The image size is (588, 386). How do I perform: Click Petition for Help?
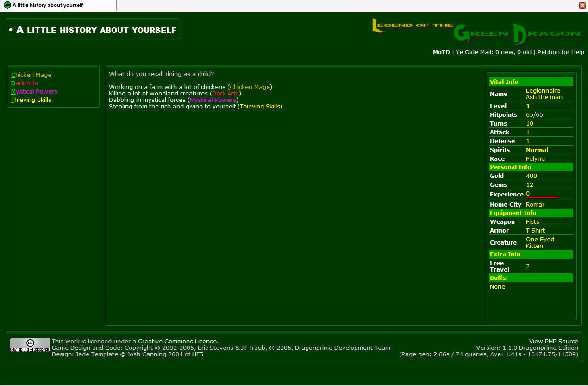[x=560, y=52]
